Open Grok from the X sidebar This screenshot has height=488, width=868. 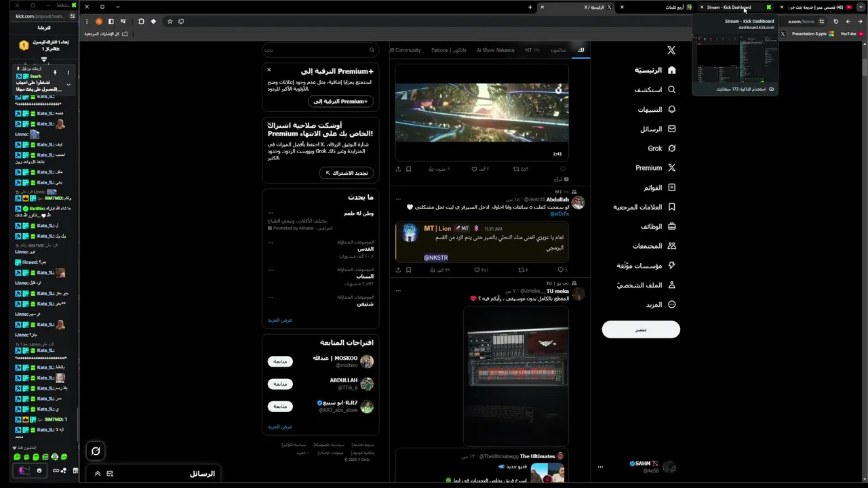point(662,148)
